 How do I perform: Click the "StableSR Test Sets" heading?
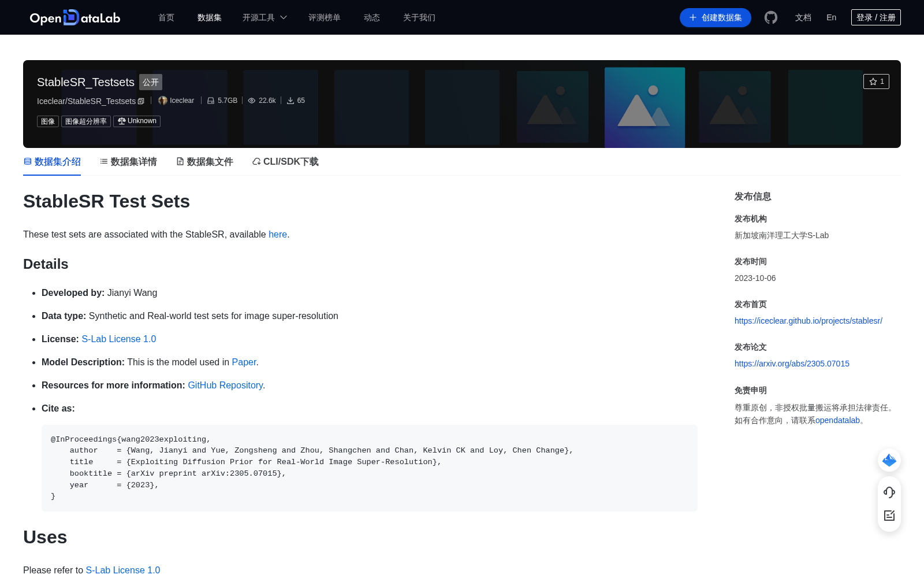(106, 201)
